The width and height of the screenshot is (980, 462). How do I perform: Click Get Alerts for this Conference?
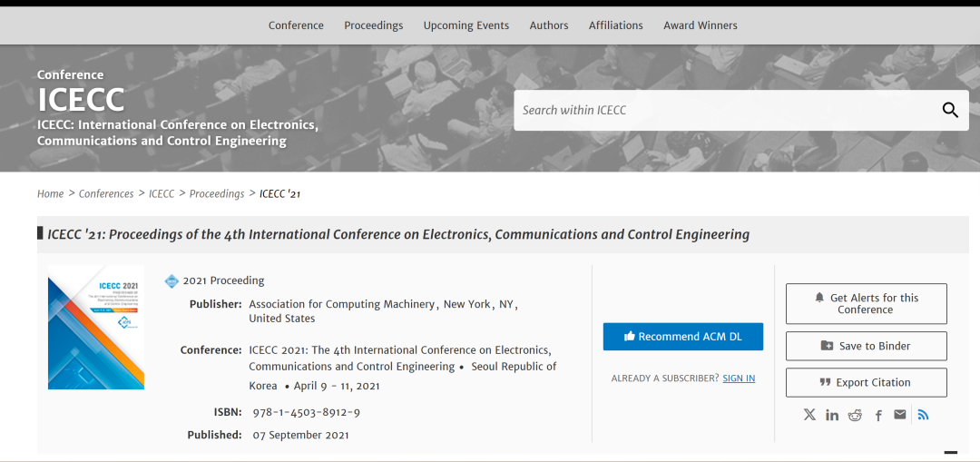coord(866,303)
